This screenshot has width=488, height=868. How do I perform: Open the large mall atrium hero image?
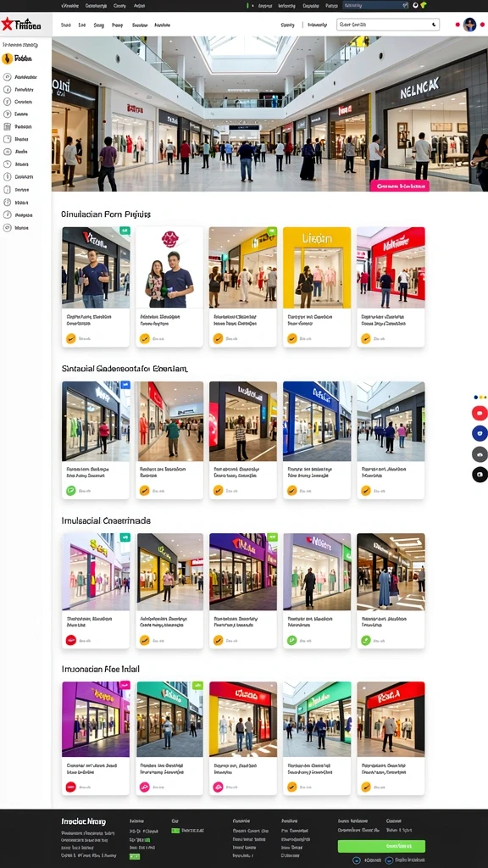point(270,114)
